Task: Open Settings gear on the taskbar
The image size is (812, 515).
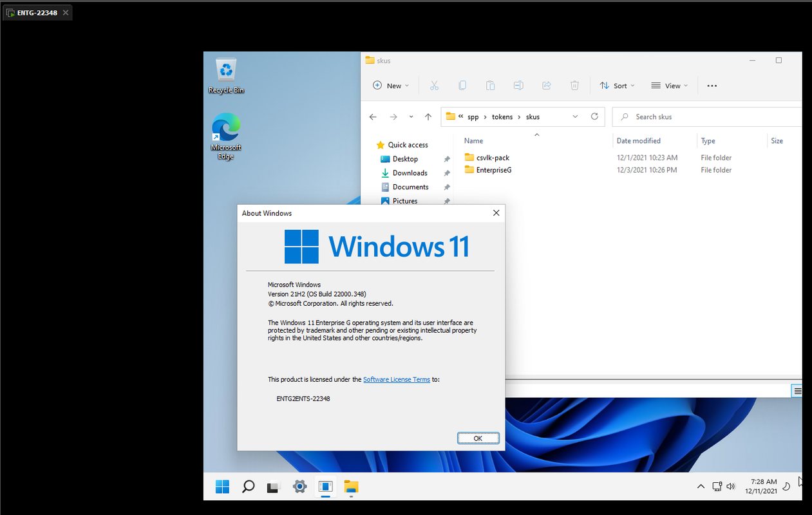Action: pos(299,487)
